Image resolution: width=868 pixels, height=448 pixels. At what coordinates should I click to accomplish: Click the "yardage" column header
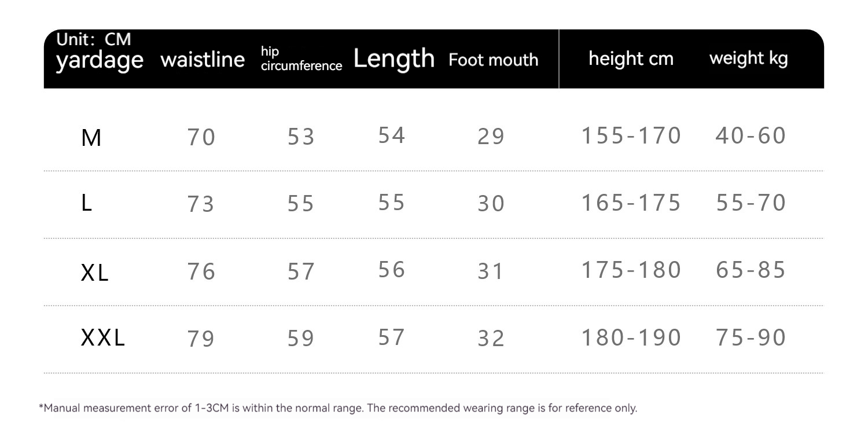point(100,60)
